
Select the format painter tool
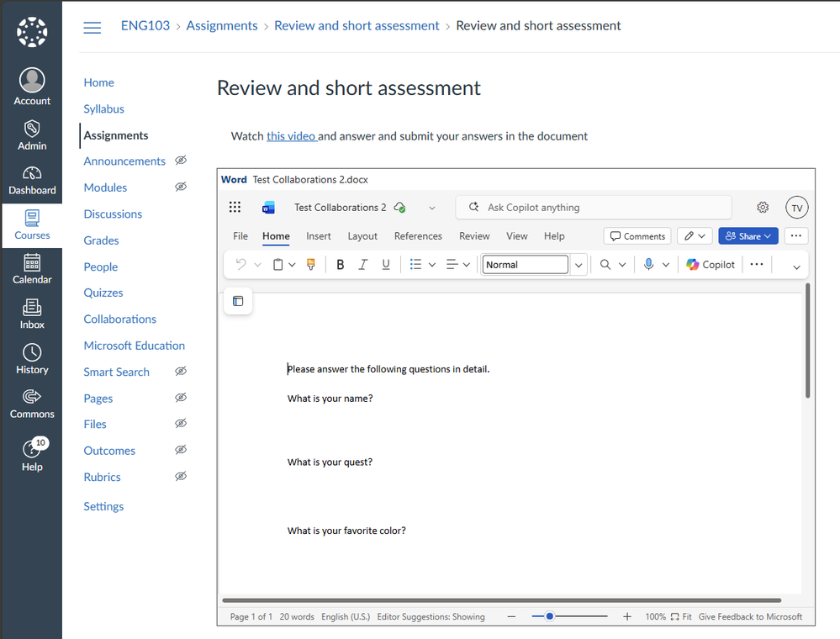tap(311, 265)
